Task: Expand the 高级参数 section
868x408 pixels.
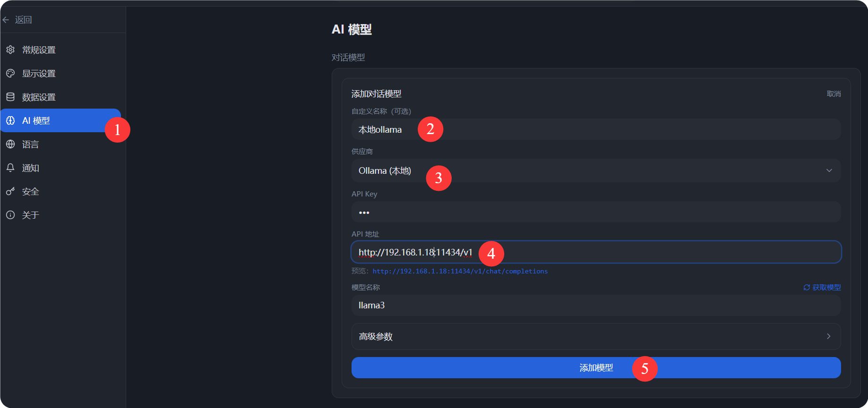Action: [x=596, y=337]
